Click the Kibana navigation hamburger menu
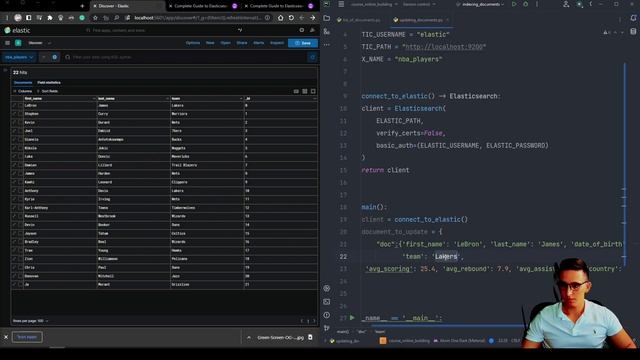Viewport: 640px width, 360px height. tap(7, 43)
